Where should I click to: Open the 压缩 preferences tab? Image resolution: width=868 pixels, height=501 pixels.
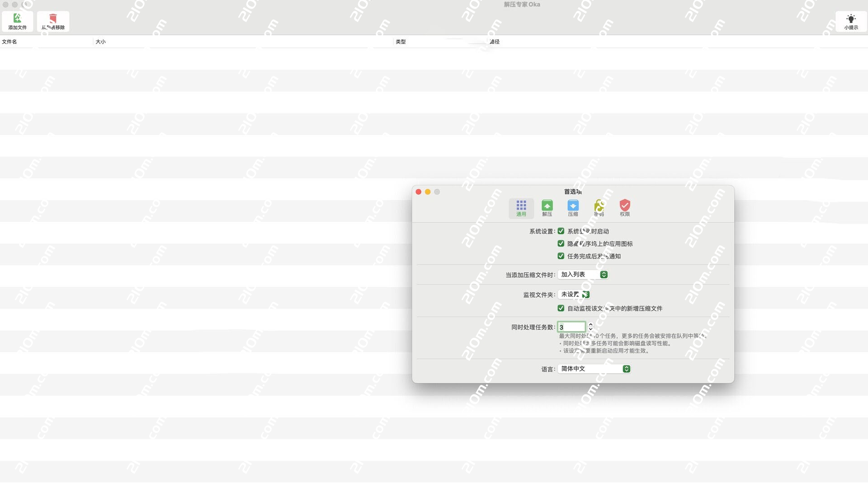[573, 208]
